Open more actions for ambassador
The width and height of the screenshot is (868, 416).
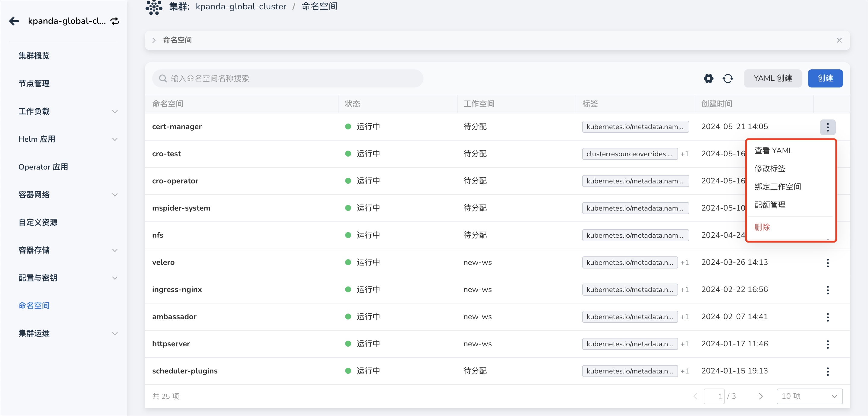(x=828, y=317)
